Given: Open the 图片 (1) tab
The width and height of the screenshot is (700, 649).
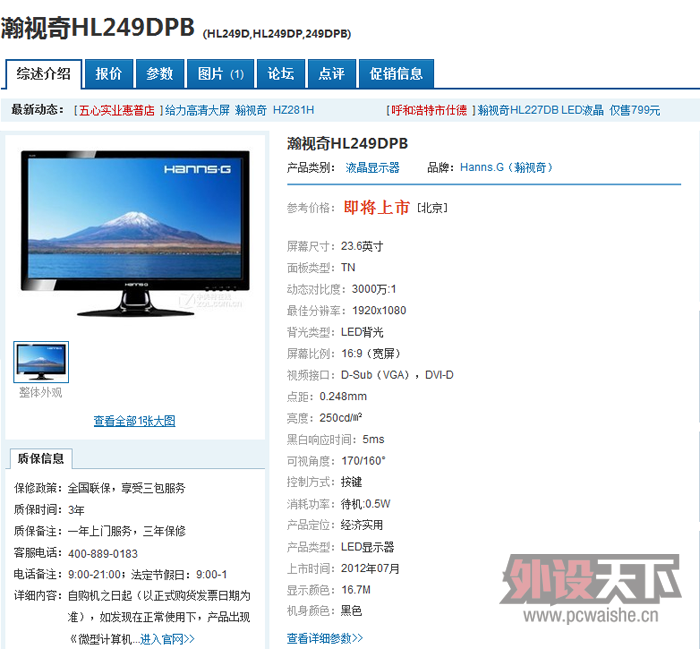Looking at the screenshot, I should (x=221, y=74).
